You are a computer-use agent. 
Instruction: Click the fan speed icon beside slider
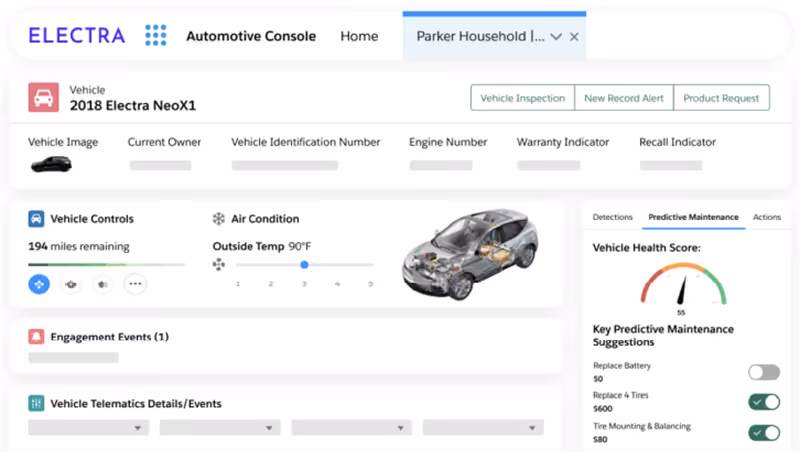click(219, 264)
